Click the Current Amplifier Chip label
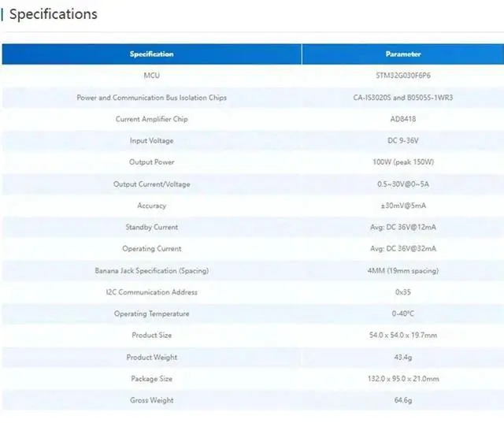Image resolution: width=504 pixels, height=423 pixels. tap(151, 119)
